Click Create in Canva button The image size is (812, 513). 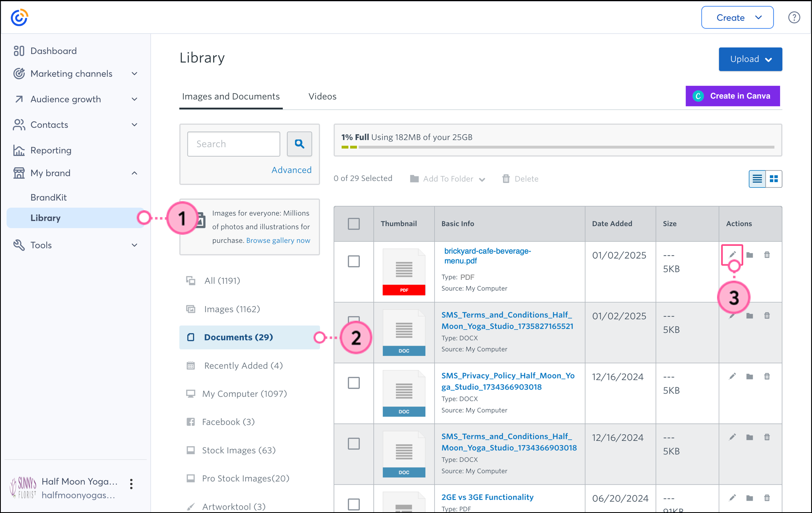point(733,96)
